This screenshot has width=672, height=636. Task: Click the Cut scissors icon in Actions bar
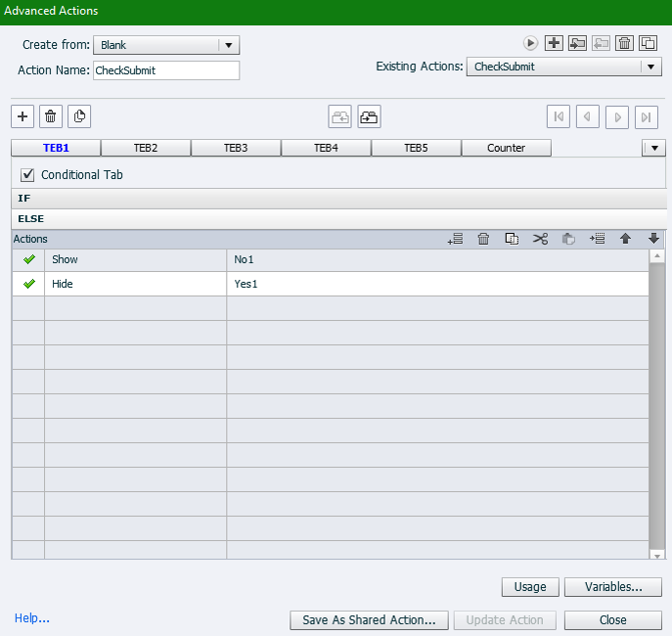(540, 239)
